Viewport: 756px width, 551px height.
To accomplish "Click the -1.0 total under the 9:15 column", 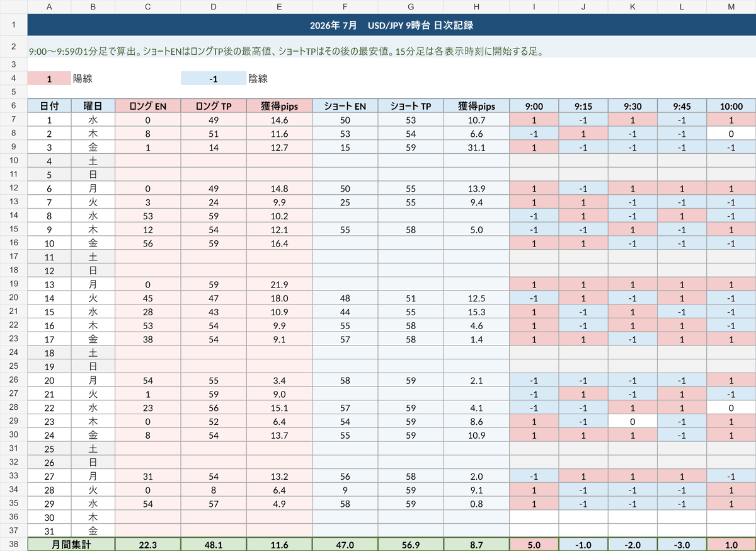I will tap(583, 544).
